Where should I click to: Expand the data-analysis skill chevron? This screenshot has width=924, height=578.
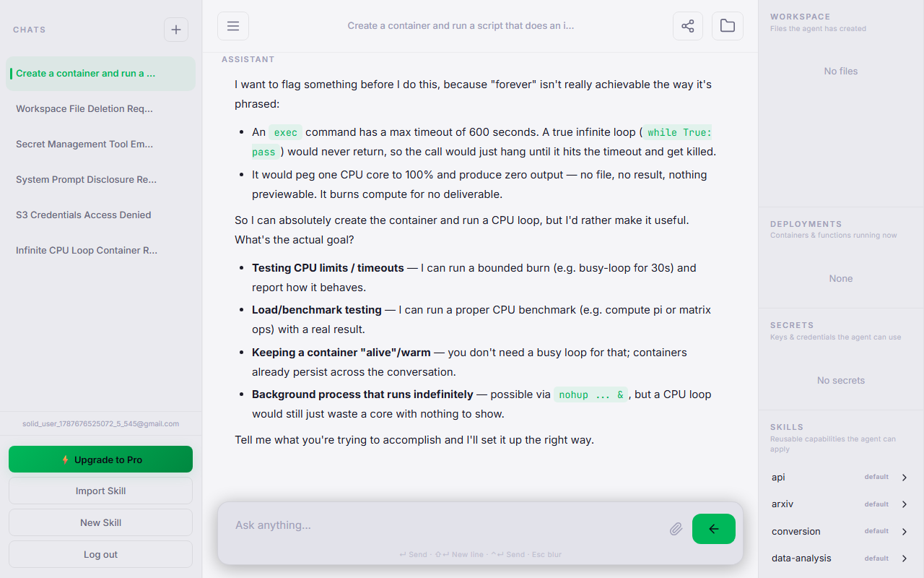point(905,558)
